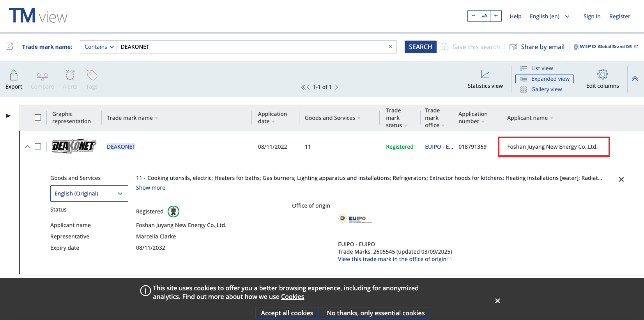Go to first results page
This screenshot has width=644, height=320.
pos(303,87)
